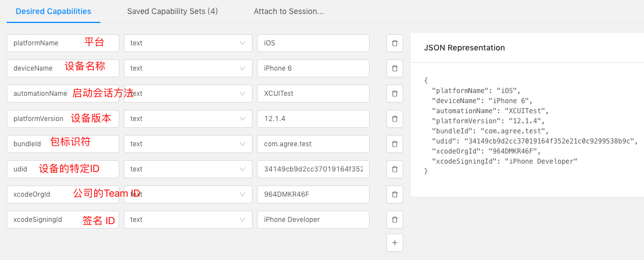Add a new capability with plus button
644x260 pixels.
pyautogui.click(x=394, y=243)
